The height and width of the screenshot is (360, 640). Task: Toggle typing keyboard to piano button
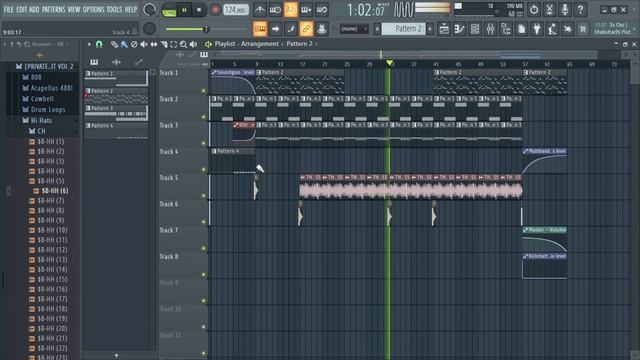[260, 29]
